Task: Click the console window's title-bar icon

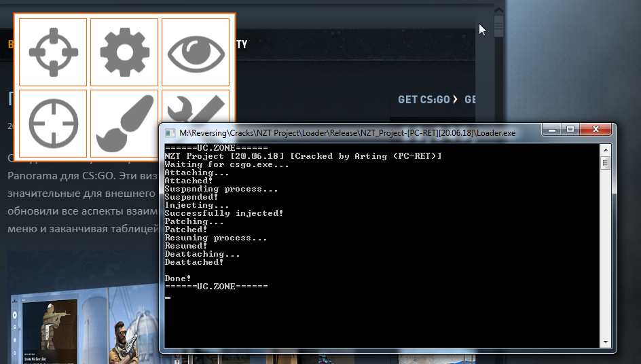Action: 170,133
